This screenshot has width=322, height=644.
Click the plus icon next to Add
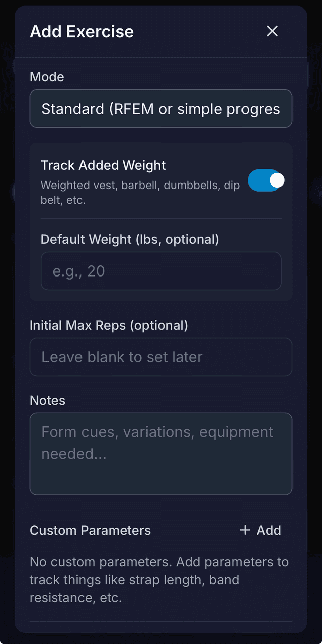click(x=245, y=530)
